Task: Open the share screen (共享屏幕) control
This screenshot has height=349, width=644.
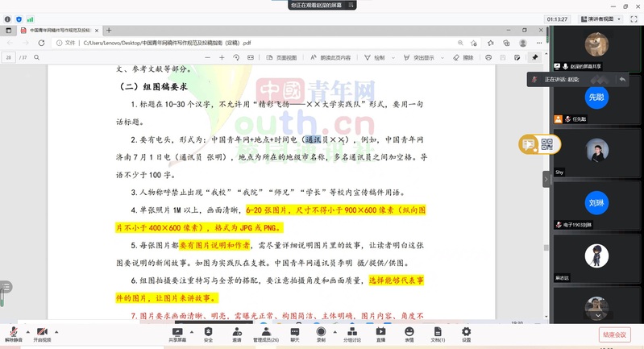Action: (x=177, y=334)
